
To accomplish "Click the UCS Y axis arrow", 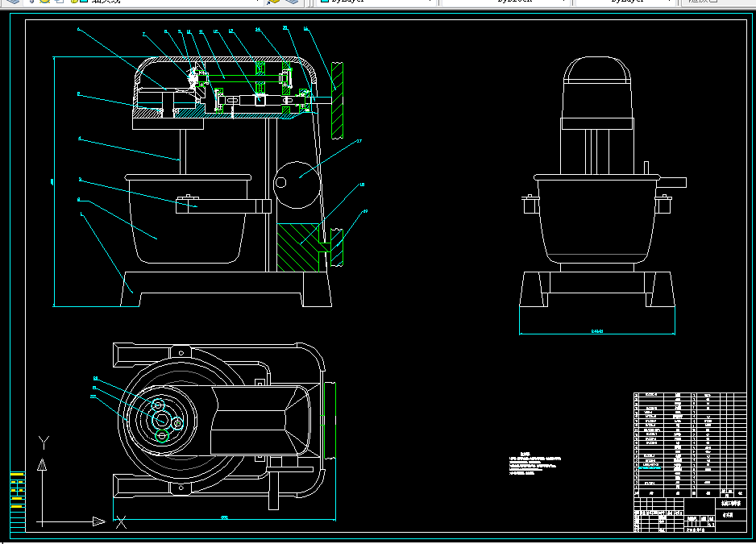I will tap(43, 464).
